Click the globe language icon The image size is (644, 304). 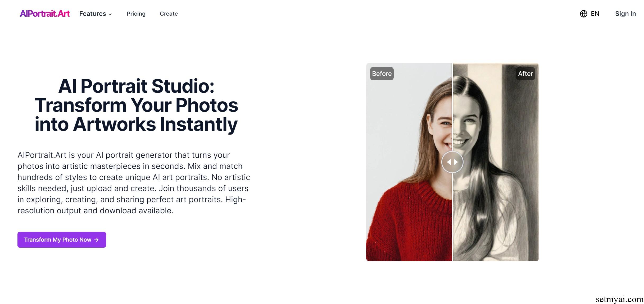(583, 14)
